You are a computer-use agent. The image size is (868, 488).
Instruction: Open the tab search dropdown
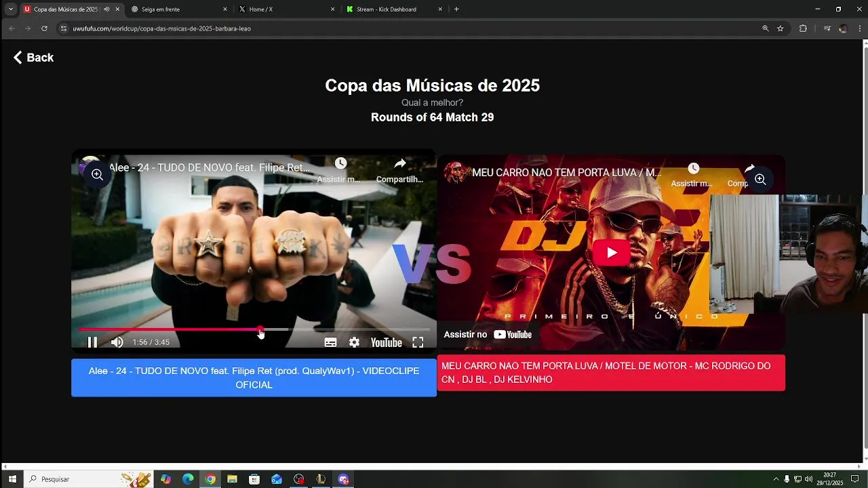pos(11,9)
